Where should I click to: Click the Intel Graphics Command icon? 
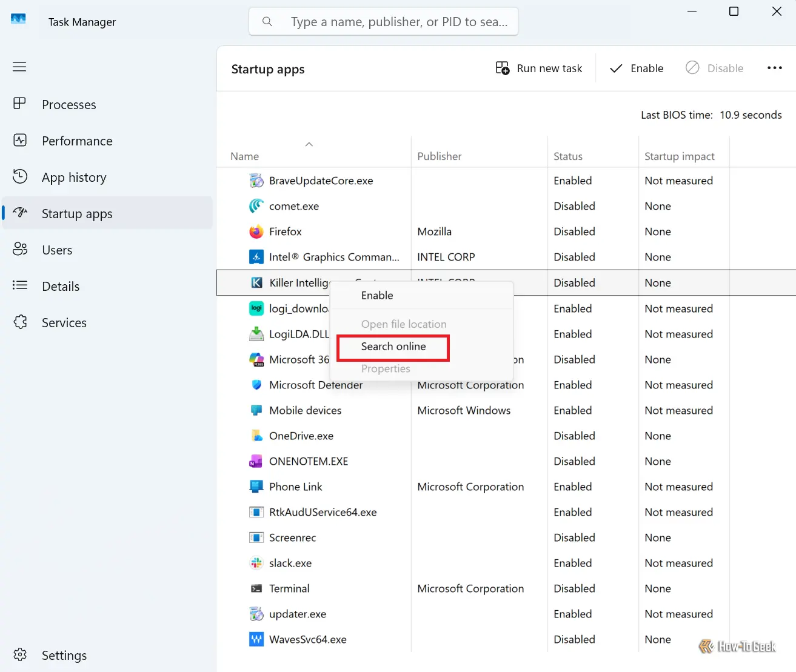coord(256,257)
